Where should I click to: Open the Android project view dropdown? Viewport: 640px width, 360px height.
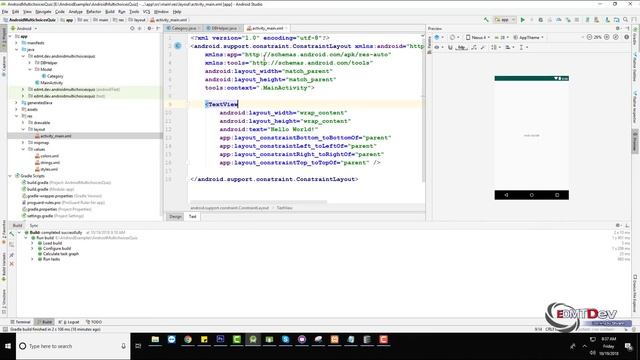coord(24,29)
